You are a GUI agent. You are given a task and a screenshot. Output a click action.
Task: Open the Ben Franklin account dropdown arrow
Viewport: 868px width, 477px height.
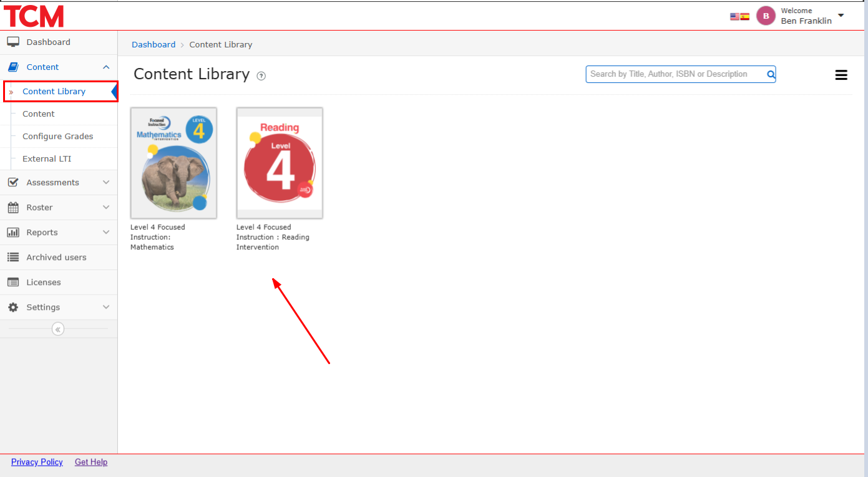point(841,16)
